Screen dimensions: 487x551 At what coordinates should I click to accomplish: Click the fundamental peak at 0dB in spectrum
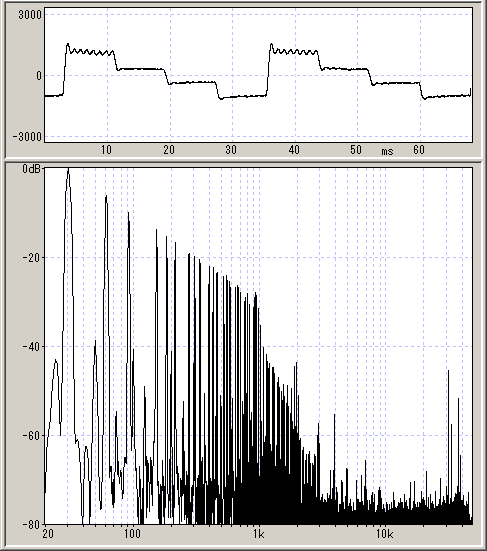click(69, 170)
